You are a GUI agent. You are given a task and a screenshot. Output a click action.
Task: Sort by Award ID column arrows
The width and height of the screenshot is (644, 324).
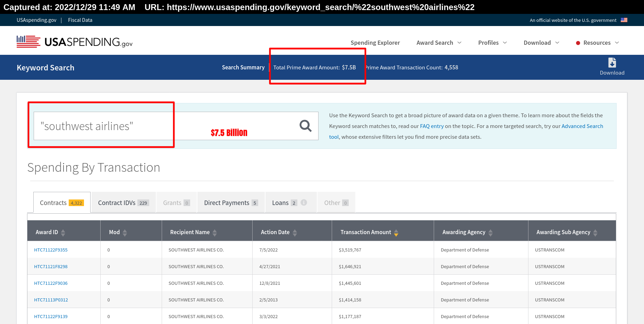click(63, 232)
